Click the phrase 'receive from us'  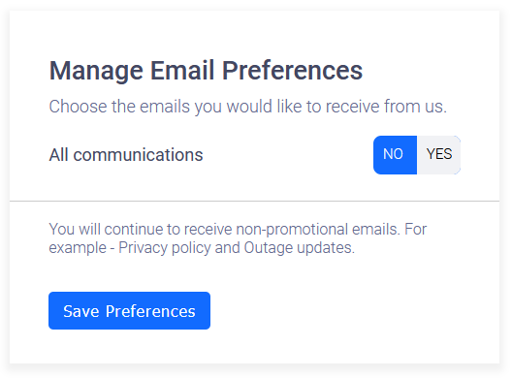coord(386,107)
